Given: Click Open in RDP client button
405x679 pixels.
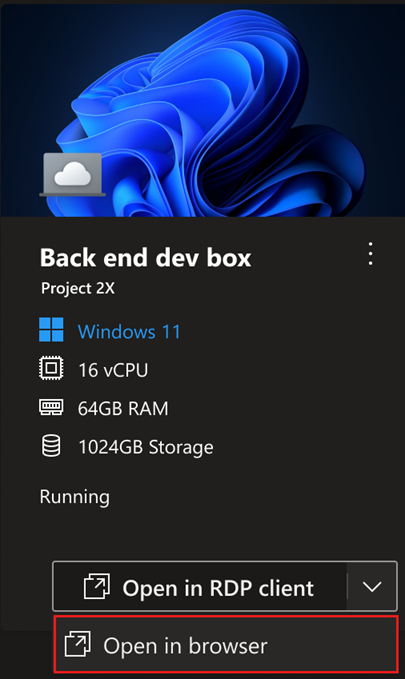Looking at the screenshot, I should (200, 587).
